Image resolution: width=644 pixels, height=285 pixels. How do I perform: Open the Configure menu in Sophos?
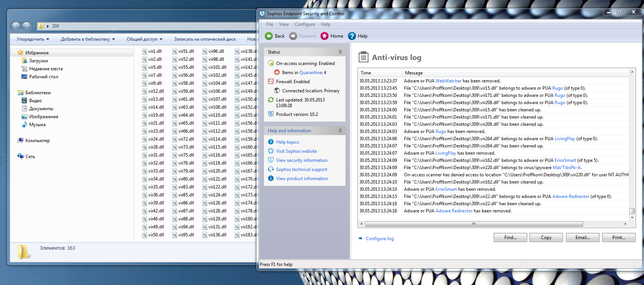point(305,24)
